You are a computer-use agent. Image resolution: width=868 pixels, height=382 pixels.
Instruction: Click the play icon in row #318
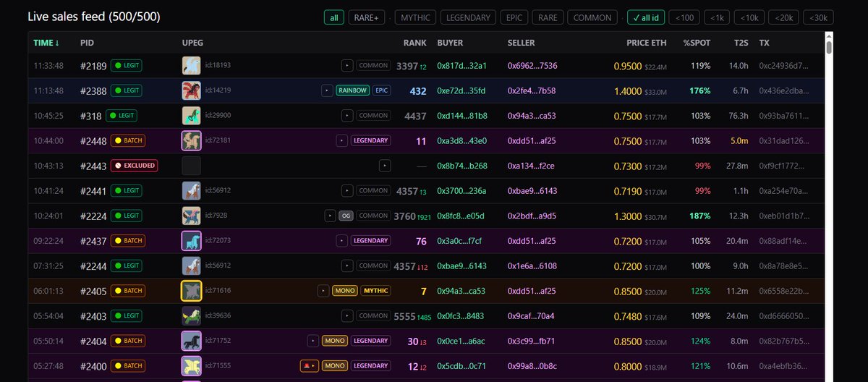(x=347, y=116)
